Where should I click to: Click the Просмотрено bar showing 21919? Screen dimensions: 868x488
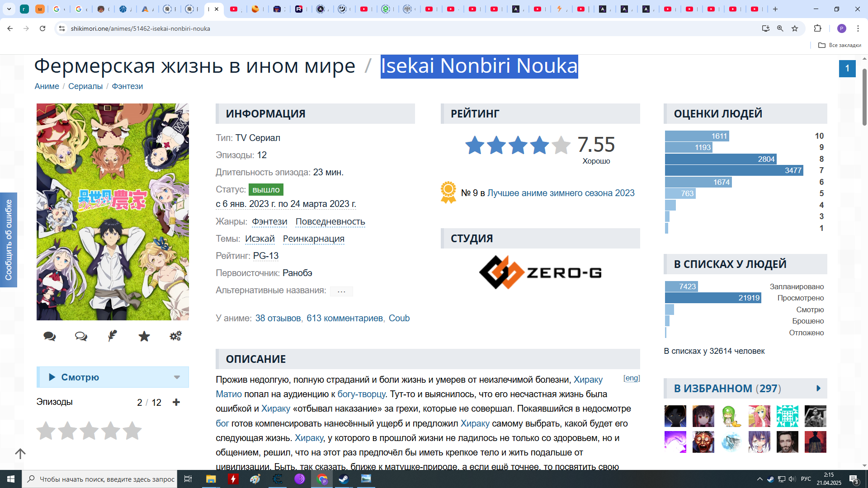coord(713,298)
